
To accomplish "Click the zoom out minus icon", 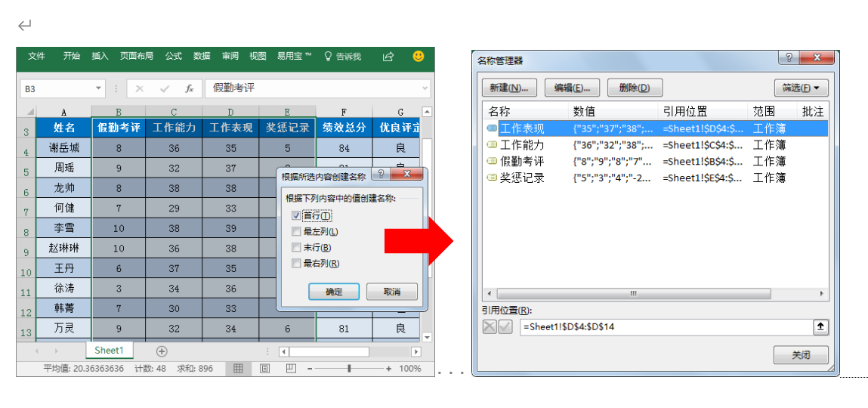I will pos(310,368).
